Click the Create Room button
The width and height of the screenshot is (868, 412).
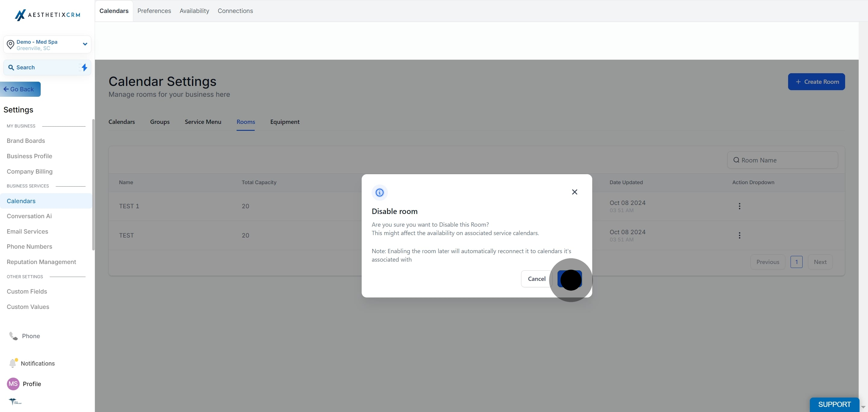(816, 82)
